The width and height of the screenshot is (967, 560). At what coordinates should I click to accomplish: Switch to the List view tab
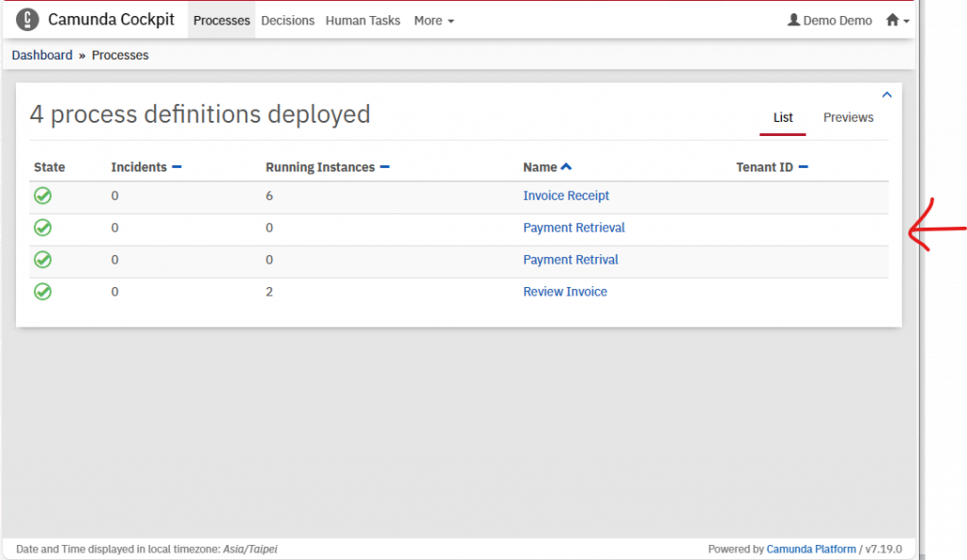click(783, 117)
